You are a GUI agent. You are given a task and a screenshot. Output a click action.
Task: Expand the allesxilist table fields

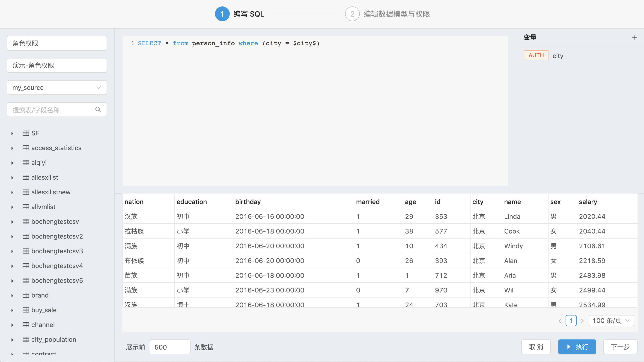click(x=12, y=178)
